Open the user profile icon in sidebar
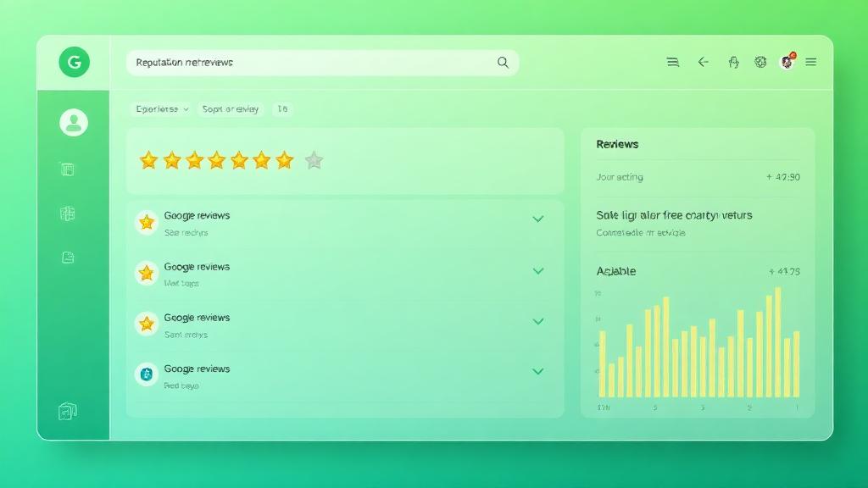The width and height of the screenshot is (868, 488). tap(74, 122)
